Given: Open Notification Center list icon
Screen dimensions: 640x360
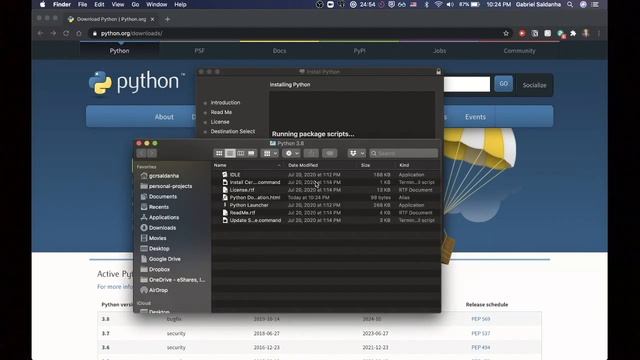Looking at the screenshot, I should [x=595, y=4].
